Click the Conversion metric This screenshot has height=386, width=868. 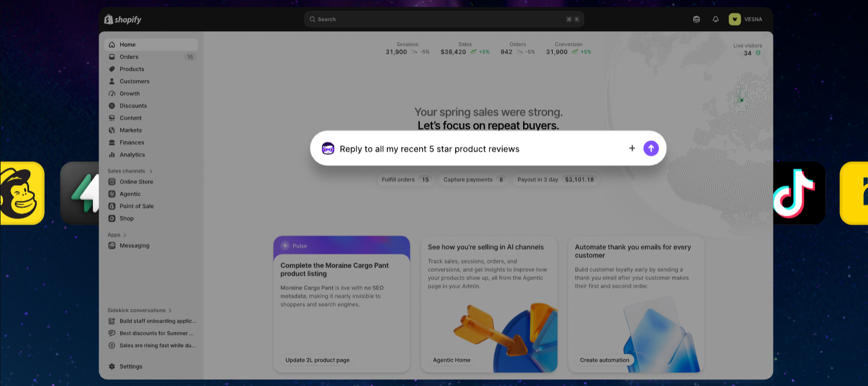(x=568, y=49)
